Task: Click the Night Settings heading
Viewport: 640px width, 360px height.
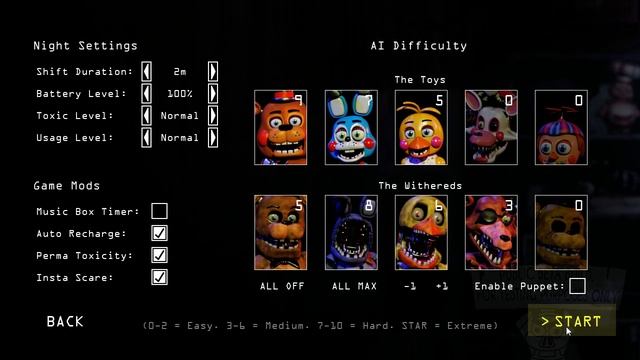Action: (x=85, y=46)
